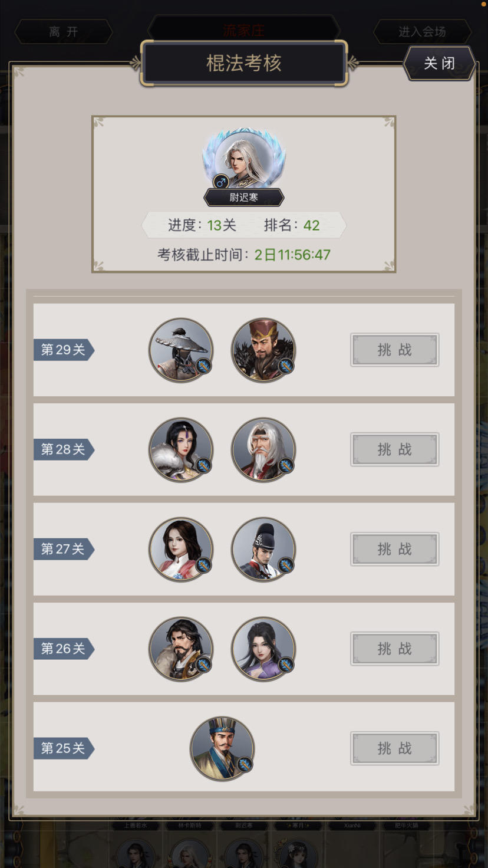Tap the brown-haired woman portrait in stage 27
Screen dimensions: 488x868
point(181,550)
